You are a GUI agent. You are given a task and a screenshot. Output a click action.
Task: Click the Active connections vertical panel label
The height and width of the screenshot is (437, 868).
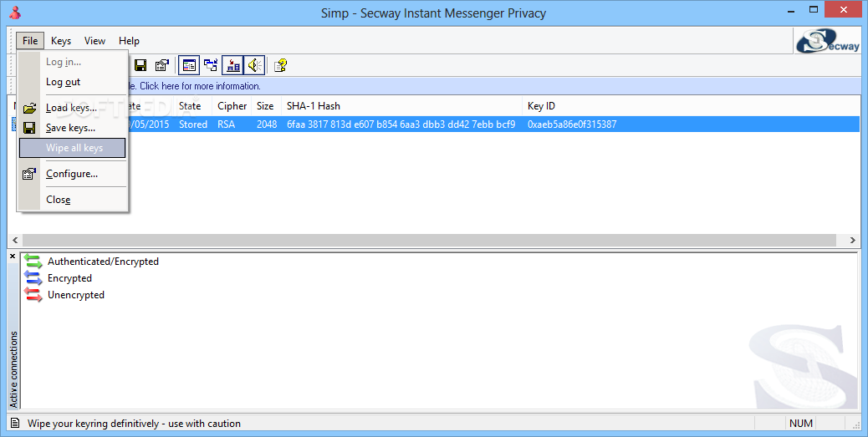click(14, 369)
